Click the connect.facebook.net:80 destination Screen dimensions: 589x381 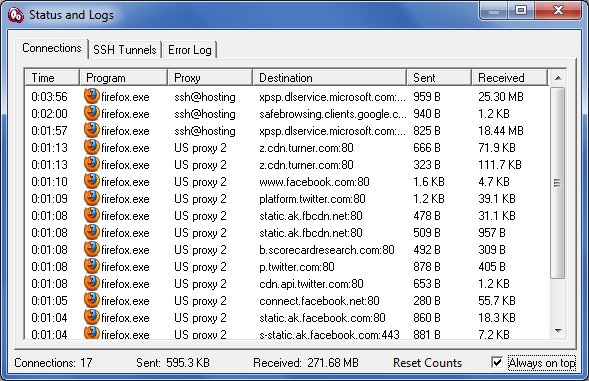(319, 301)
